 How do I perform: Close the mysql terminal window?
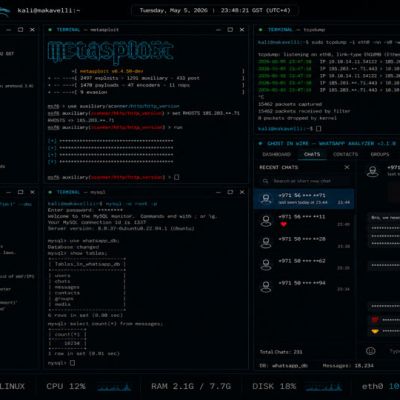tap(242, 192)
